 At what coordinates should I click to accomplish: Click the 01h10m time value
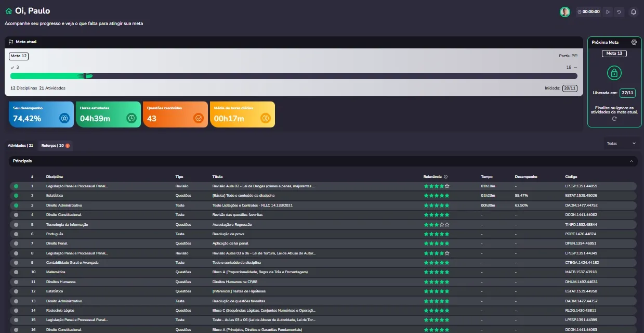(488, 186)
